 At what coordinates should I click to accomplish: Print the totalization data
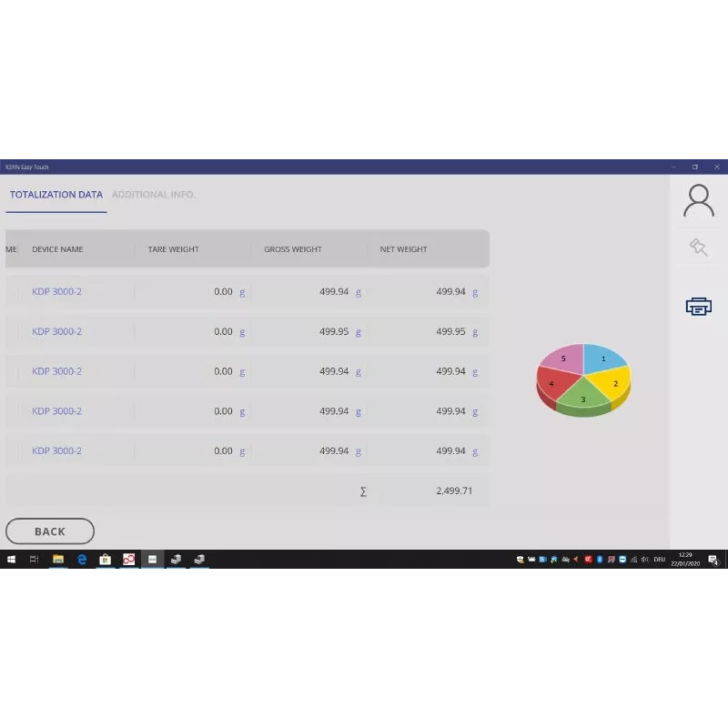[698, 307]
